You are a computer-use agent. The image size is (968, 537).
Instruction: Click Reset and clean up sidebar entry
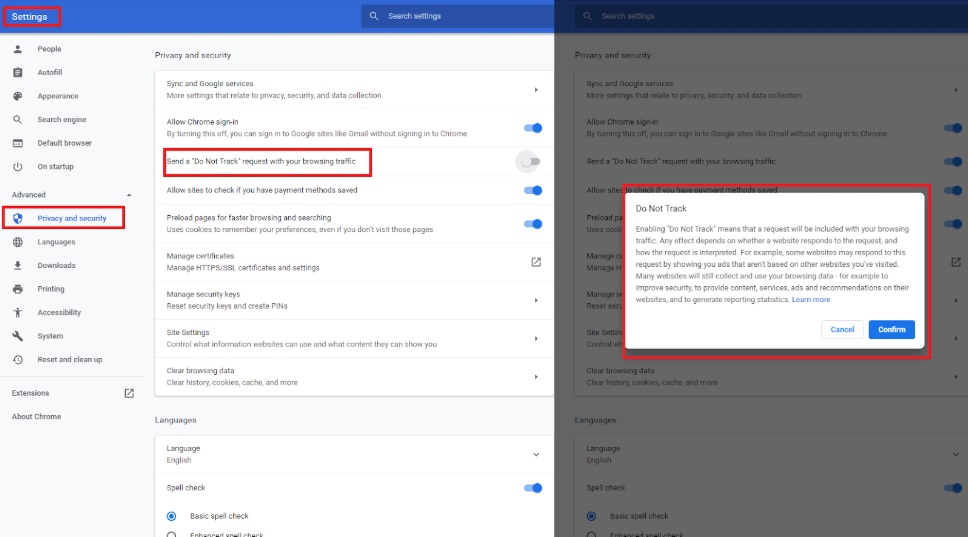point(70,359)
